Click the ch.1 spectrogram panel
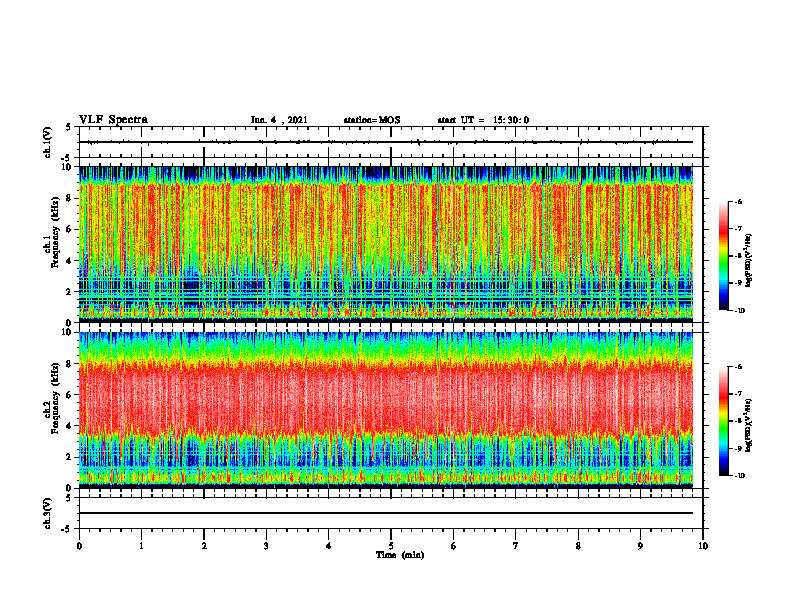 (386, 244)
